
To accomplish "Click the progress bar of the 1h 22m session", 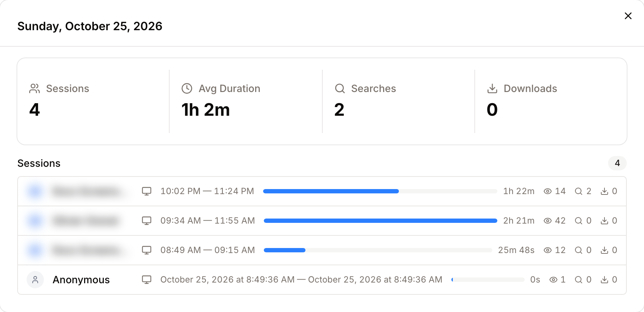I will 380,191.
